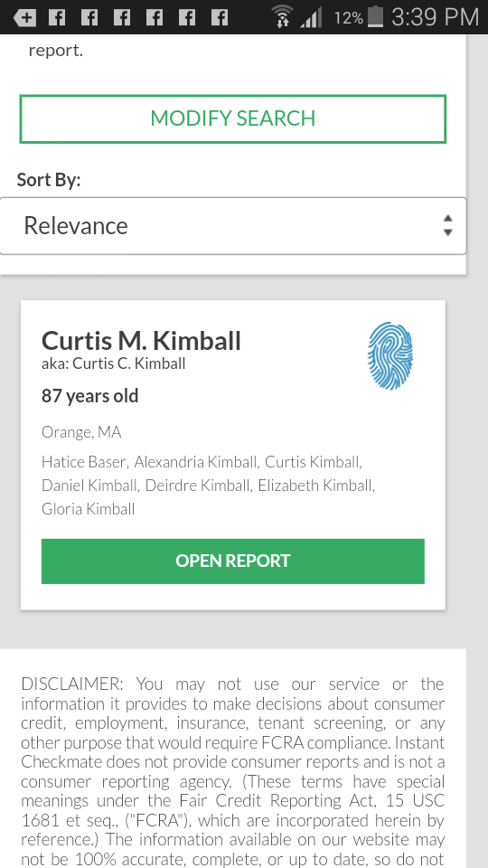This screenshot has height=868, width=488.
Task: Tap the first Facebook notification icon
Action: click(56, 18)
